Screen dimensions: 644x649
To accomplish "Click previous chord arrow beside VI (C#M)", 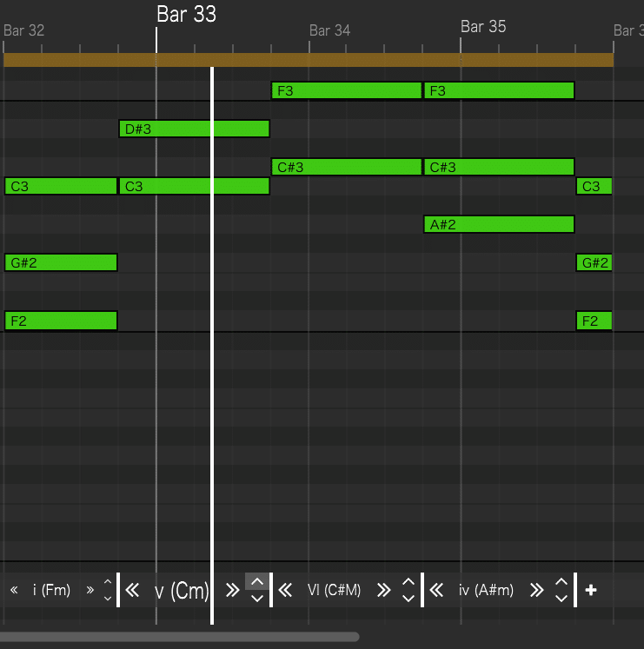I will pyautogui.click(x=285, y=590).
